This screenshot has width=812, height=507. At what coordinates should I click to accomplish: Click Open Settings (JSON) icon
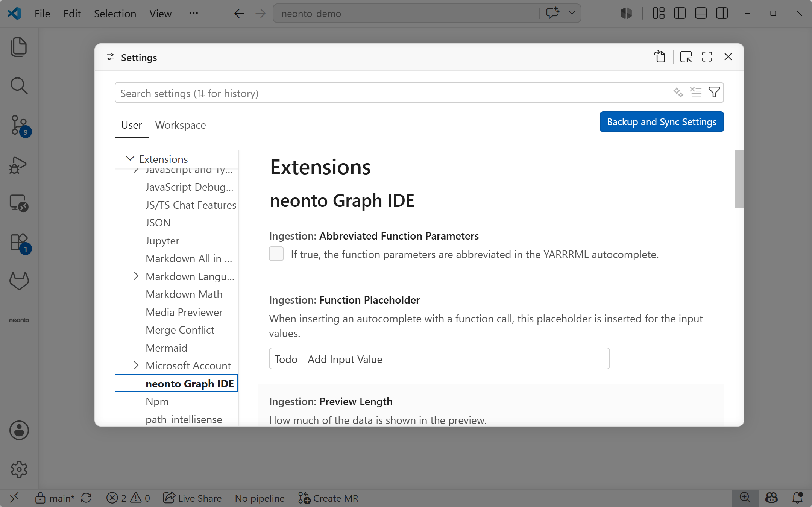[660, 57]
